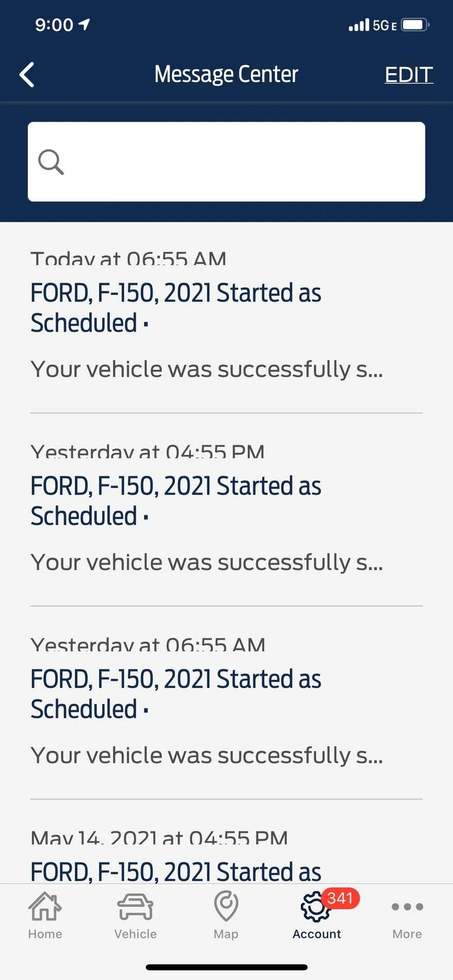Image resolution: width=453 pixels, height=980 pixels.
Task: Tap the 9:00 status bar clock
Action: coord(54,25)
